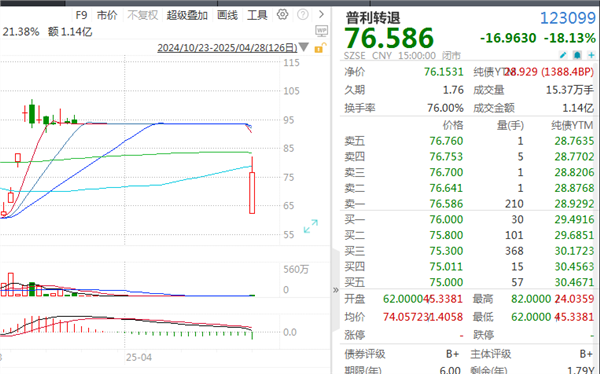This screenshot has width=600, height=374.
Task: Add to watchlist with plus icon
Action: click(591, 56)
